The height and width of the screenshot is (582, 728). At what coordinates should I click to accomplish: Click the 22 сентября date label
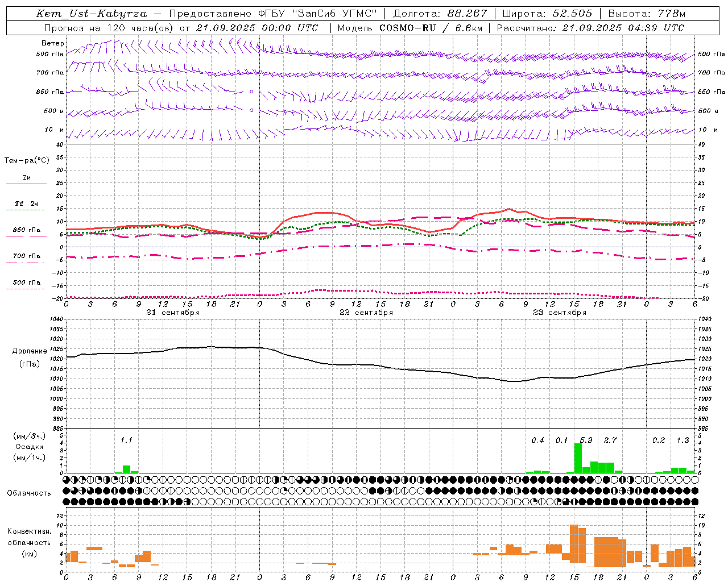tap(366, 313)
